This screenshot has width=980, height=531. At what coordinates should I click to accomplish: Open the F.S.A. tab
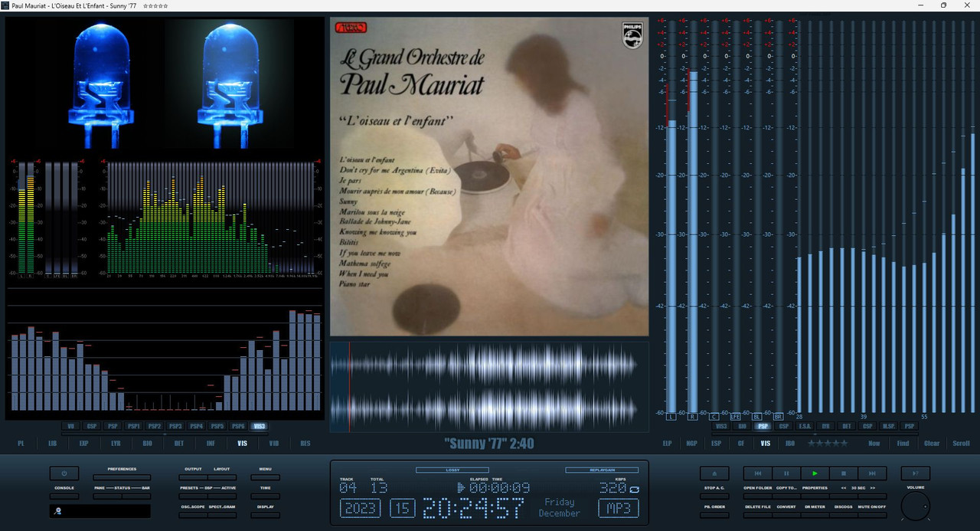(x=805, y=426)
